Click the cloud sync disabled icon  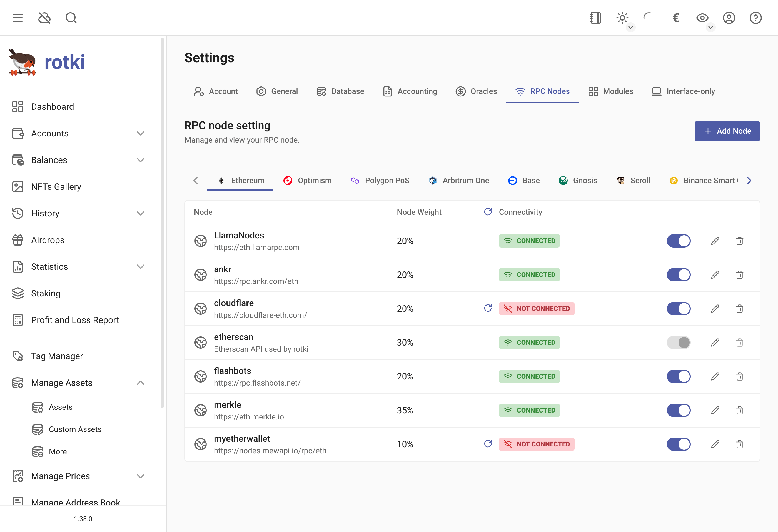(x=44, y=18)
